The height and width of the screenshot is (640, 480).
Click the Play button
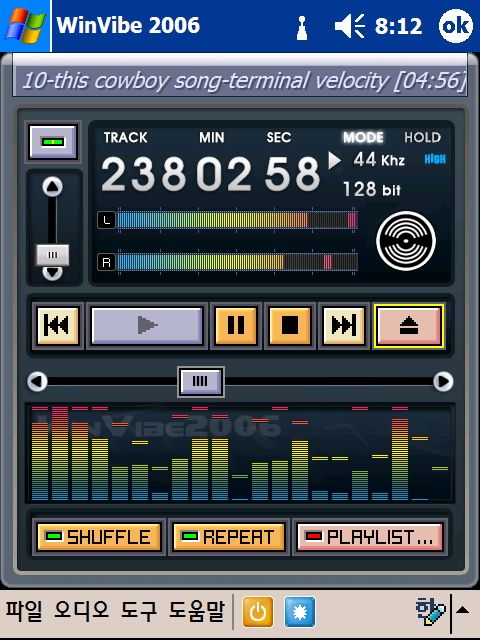(x=147, y=325)
